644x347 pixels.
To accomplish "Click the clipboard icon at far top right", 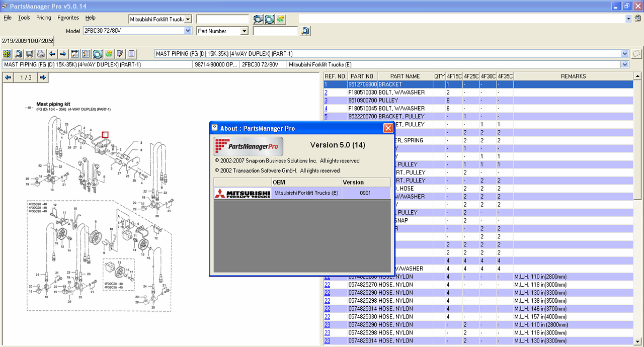I will click(x=637, y=19).
